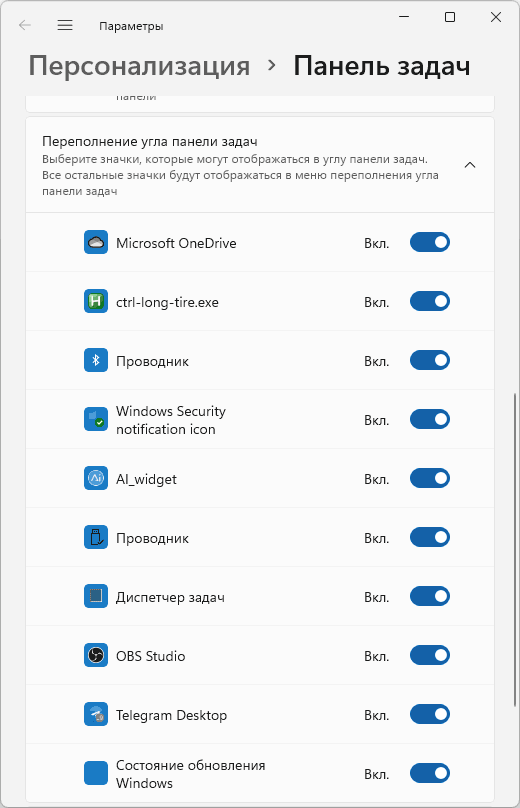The image size is (520, 808).
Task: Open the hamburger navigation menu
Action: pyautogui.click(x=65, y=25)
